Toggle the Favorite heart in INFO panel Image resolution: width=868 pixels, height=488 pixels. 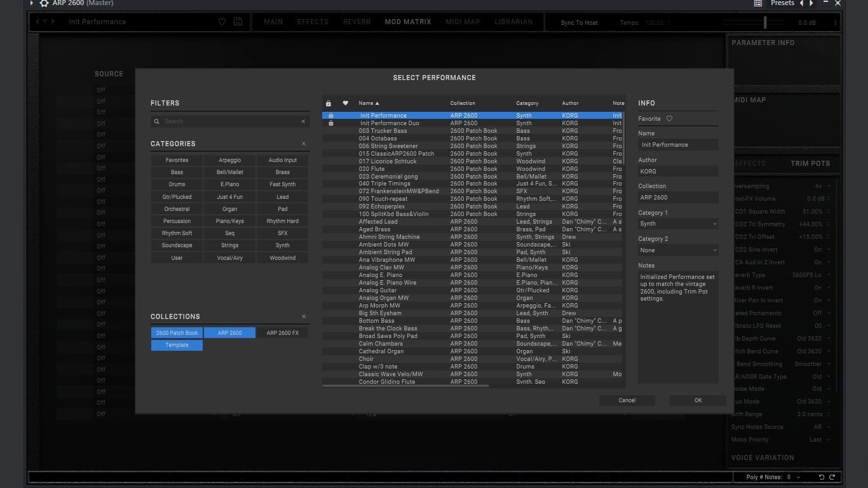[x=669, y=119]
